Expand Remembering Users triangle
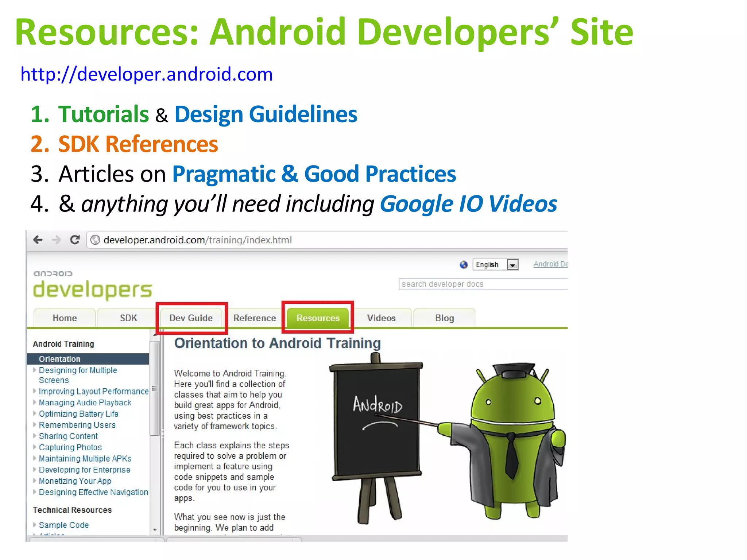This screenshot has height=560, width=747. 35,424
